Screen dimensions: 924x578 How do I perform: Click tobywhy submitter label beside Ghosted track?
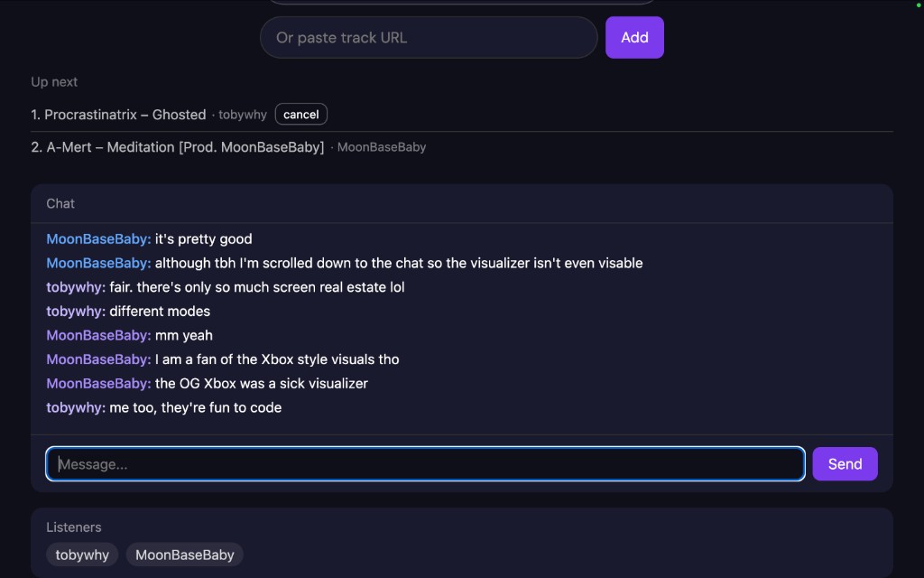pyautogui.click(x=243, y=115)
